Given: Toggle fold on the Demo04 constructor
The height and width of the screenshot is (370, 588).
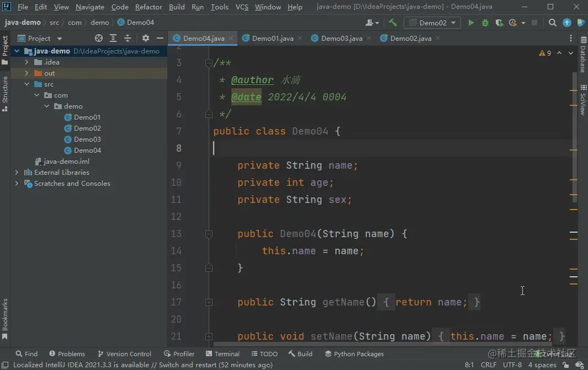Looking at the screenshot, I should [209, 234].
